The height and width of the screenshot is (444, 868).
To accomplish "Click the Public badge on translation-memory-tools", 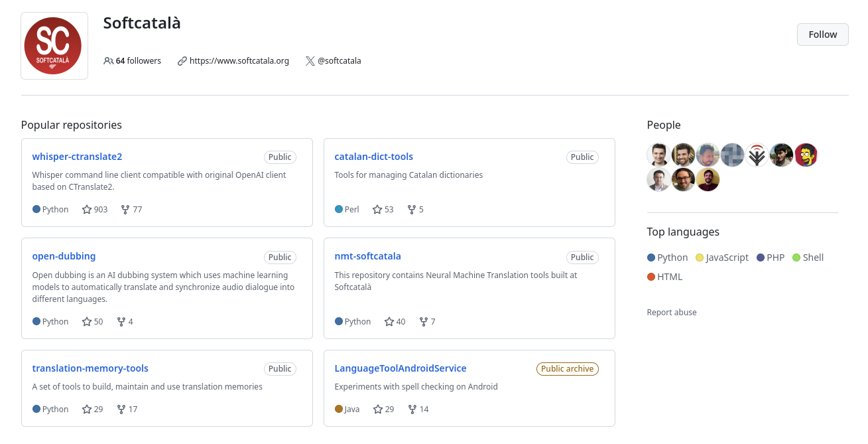I will pos(280,369).
